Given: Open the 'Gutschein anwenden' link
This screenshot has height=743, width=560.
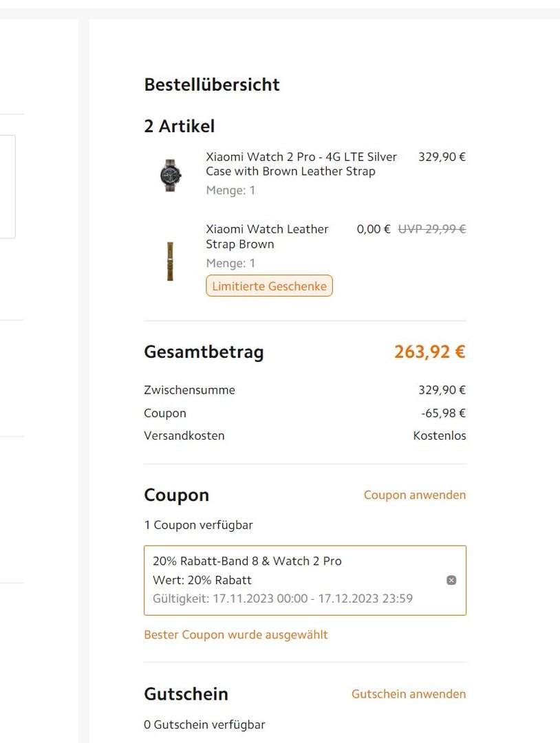Looking at the screenshot, I should click(408, 694).
